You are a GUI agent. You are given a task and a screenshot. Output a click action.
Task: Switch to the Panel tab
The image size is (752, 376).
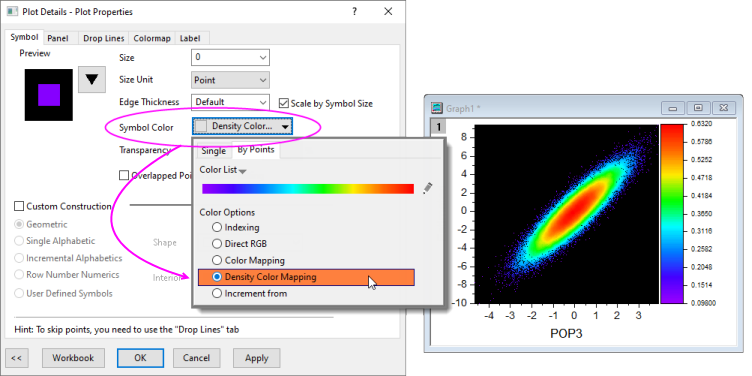pos(58,38)
